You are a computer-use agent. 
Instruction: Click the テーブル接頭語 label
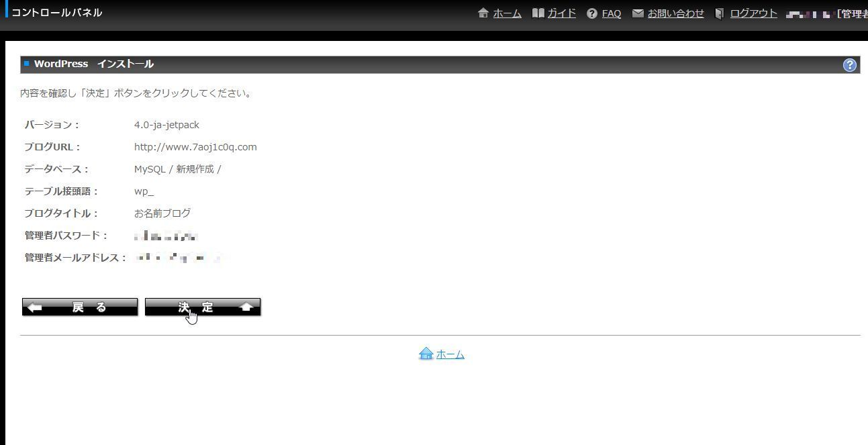(x=62, y=191)
